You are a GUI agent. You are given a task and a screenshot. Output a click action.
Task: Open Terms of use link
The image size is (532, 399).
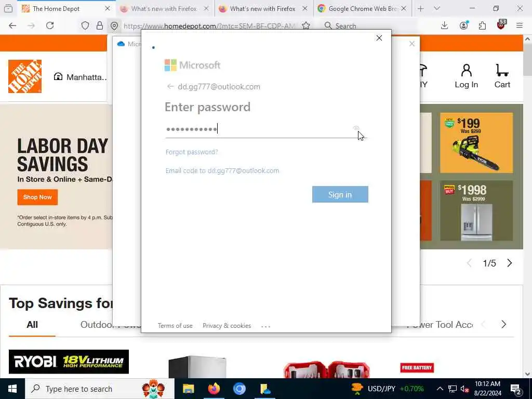pos(175,326)
